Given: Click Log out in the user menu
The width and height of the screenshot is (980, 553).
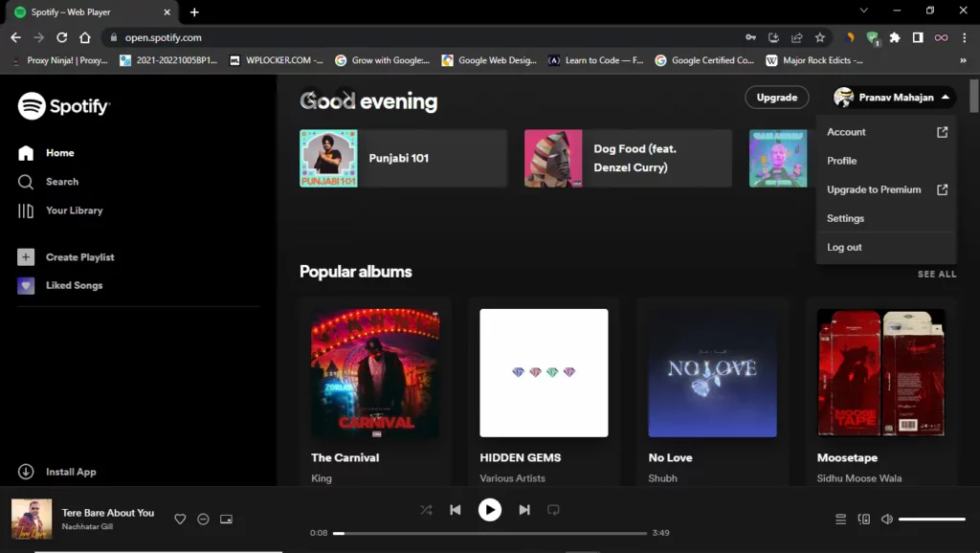Looking at the screenshot, I should pyautogui.click(x=886, y=247).
